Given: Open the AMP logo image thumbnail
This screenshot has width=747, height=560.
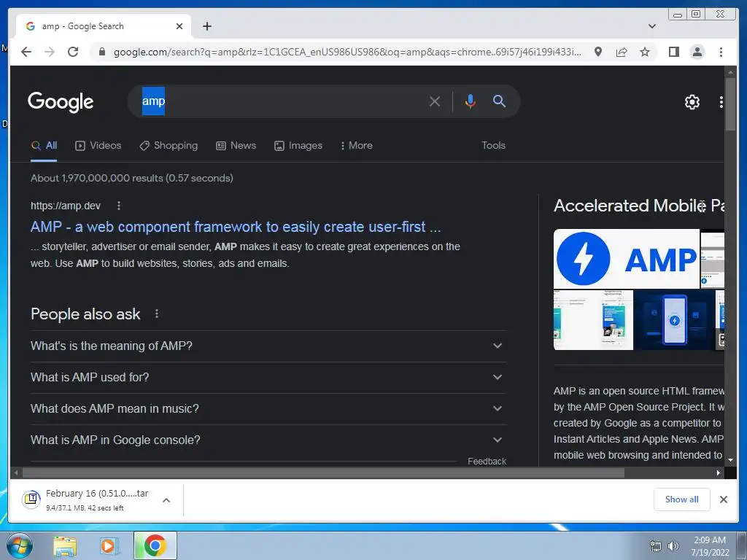Looking at the screenshot, I should tap(627, 259).
